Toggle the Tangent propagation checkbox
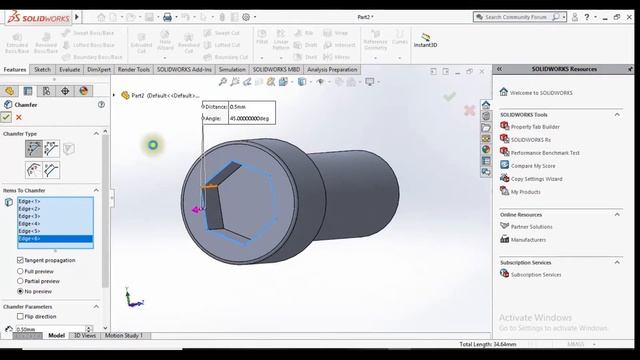Screen dimensions: 640x360 pyautogui.click(x=20, y=260)
